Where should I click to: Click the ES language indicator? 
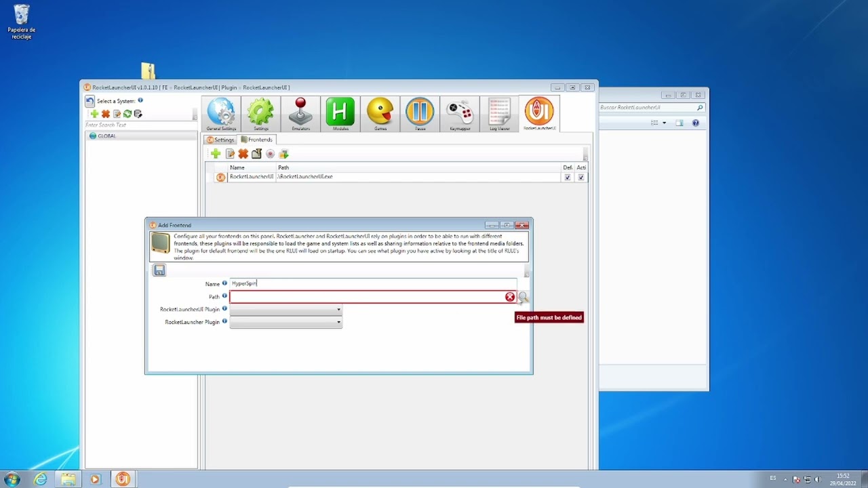coord(773,479)
